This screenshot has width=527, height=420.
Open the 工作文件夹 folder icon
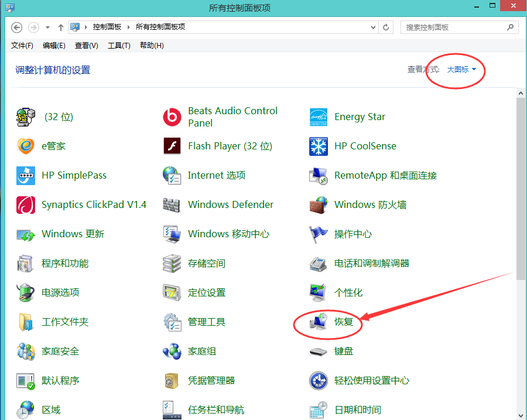(26, 322)
